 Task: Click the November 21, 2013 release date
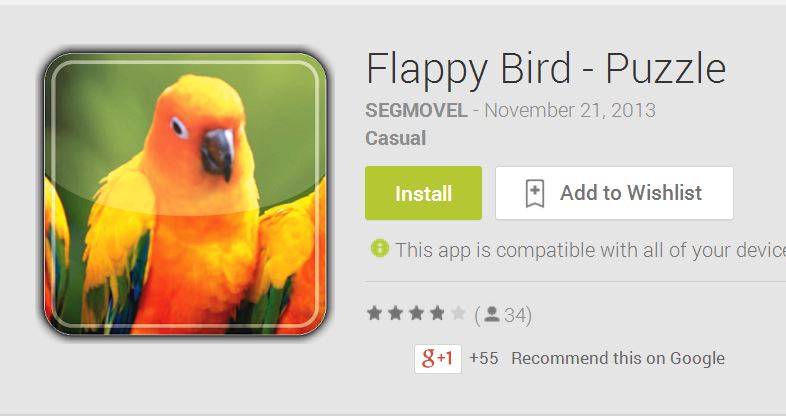tap(570, 110)
